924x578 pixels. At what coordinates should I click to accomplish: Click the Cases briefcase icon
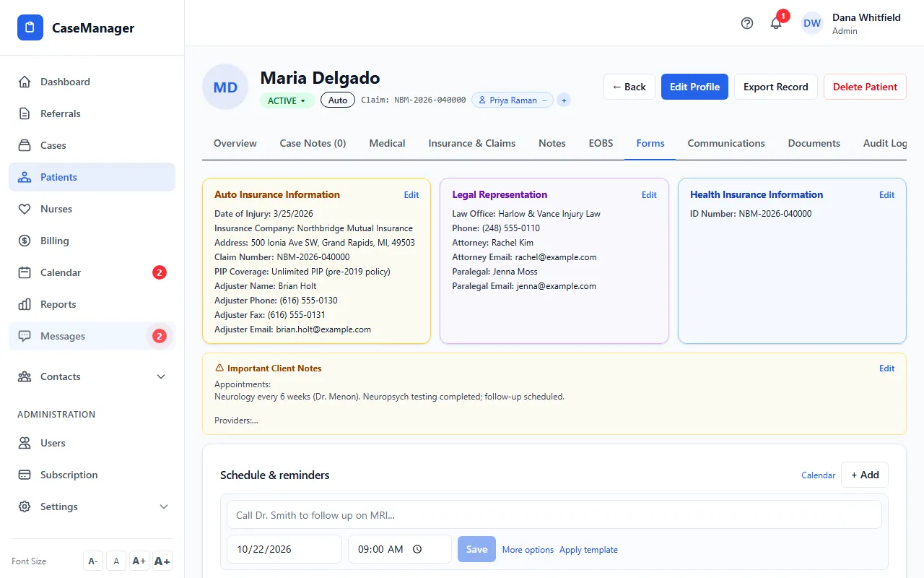[25, 145]
